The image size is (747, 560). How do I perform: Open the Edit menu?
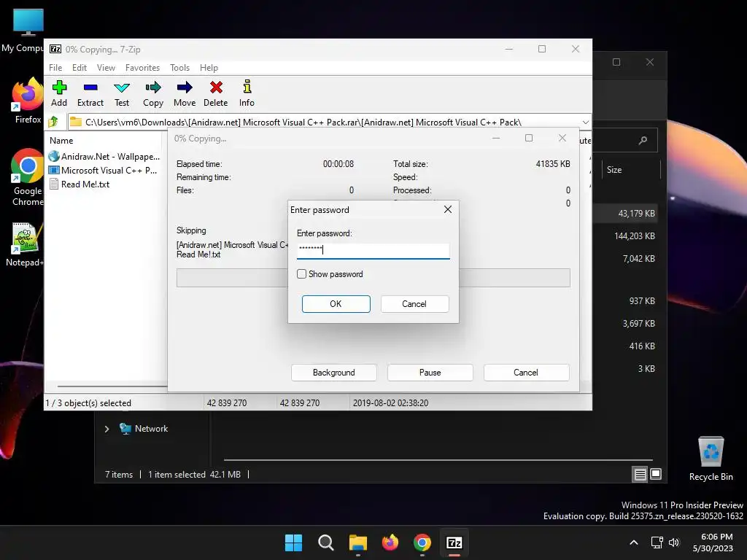[x=79, y=68]
